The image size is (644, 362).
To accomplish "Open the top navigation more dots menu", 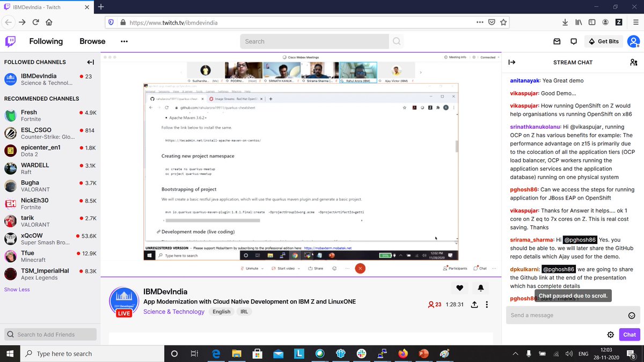I will pos(124,41).
